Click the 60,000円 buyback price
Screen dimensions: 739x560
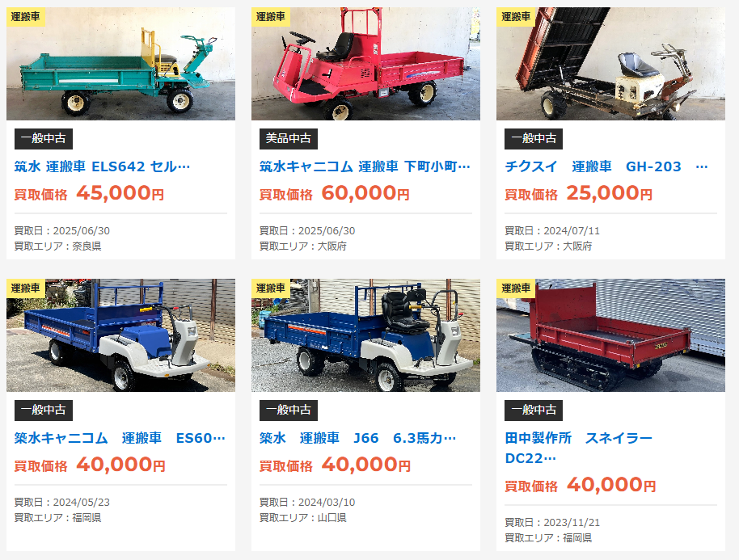[x=365, y=193]
